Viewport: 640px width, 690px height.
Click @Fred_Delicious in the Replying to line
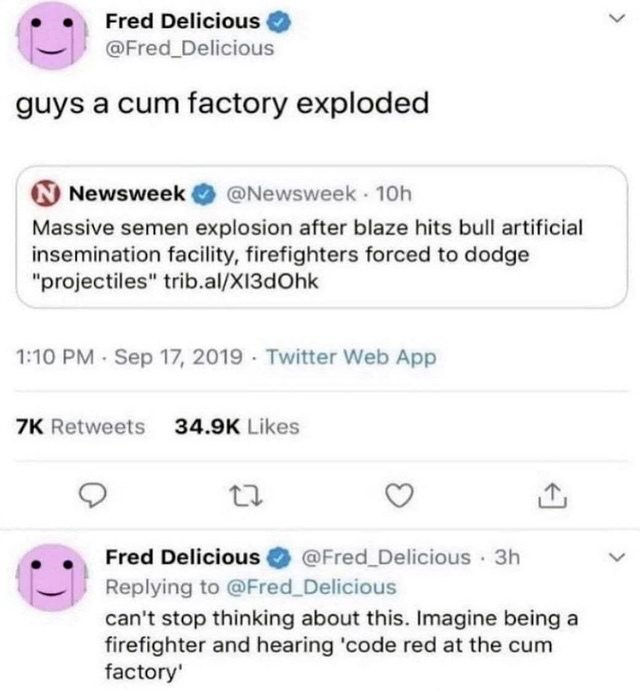point(311,587)
